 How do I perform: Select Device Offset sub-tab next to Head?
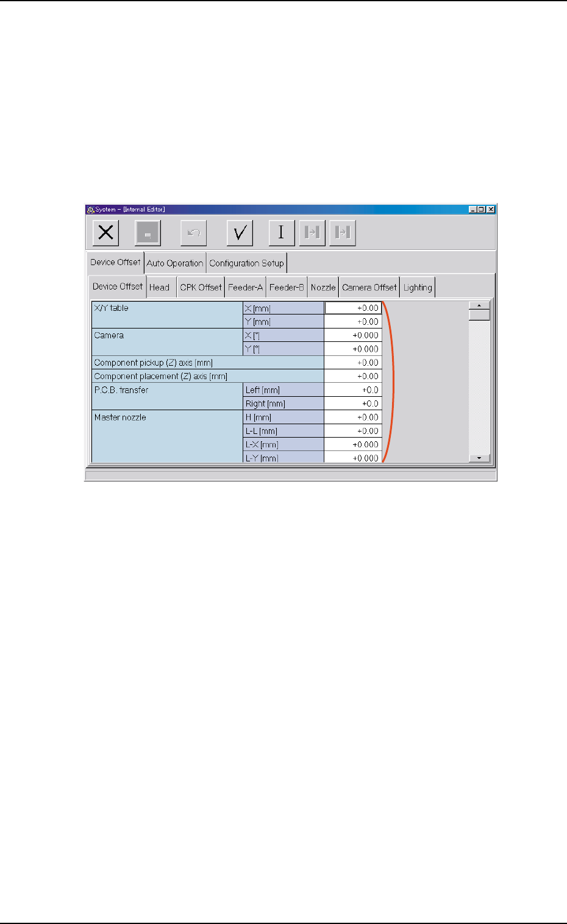click(118, 286)
